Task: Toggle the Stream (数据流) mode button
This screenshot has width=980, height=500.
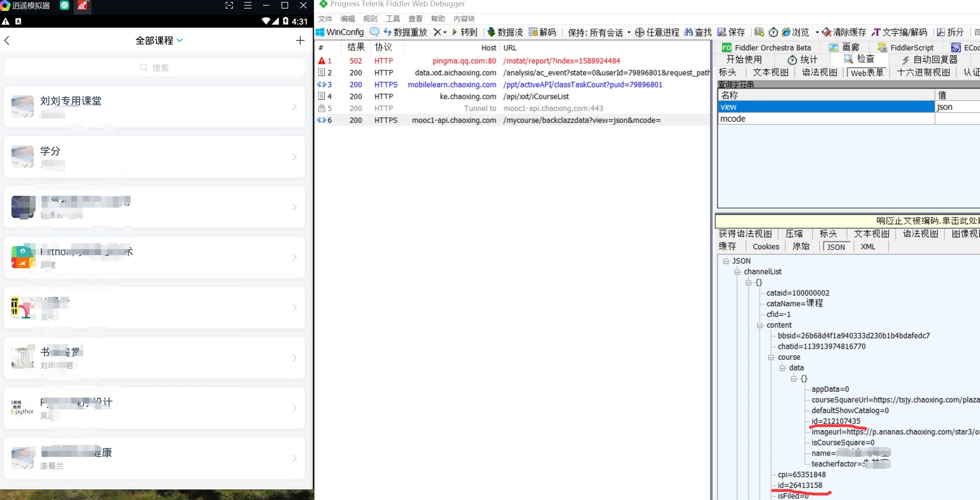Action: point(505,32)
